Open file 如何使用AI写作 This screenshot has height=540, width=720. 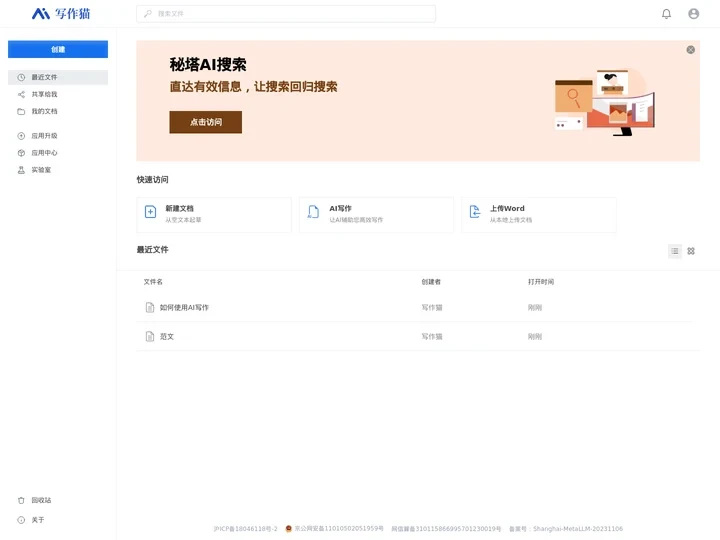(x=184, y=308)
